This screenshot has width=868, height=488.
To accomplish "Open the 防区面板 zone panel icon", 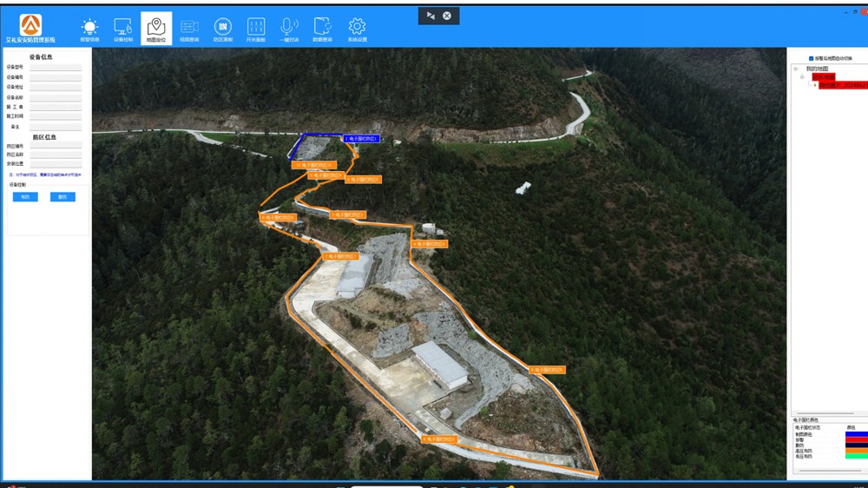I will [x=223, y=30].
